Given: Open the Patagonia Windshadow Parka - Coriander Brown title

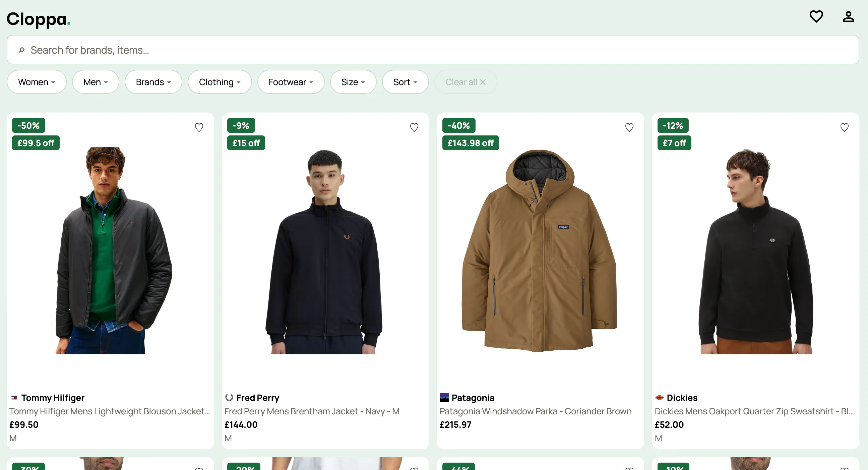Looking at the screenshot, I should coord(536,411).
